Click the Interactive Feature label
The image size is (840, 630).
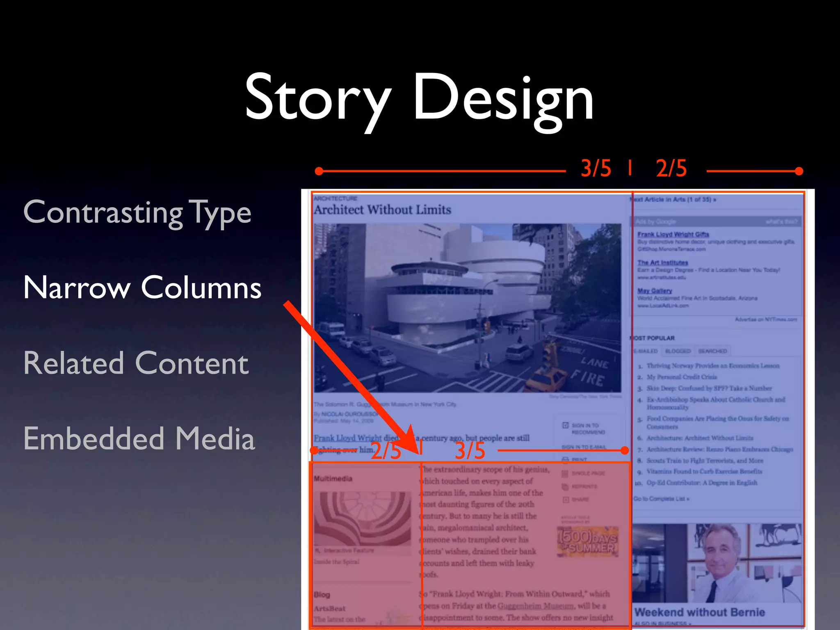pos(349,550)
